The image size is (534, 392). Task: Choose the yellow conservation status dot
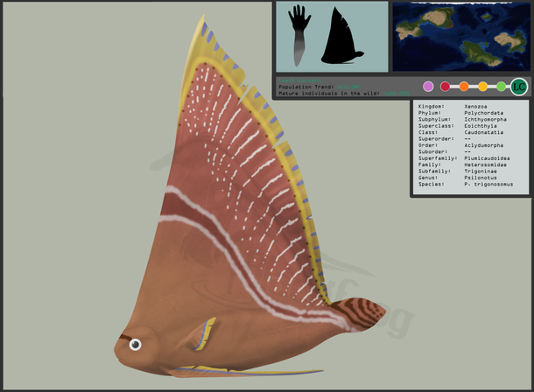pyautogui.click(x=482, y=87)
